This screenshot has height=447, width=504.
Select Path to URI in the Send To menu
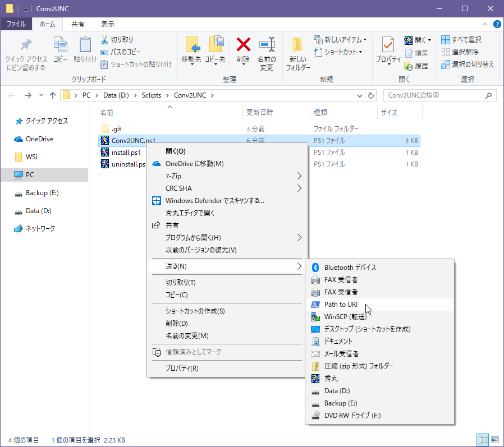click(340, 305)
